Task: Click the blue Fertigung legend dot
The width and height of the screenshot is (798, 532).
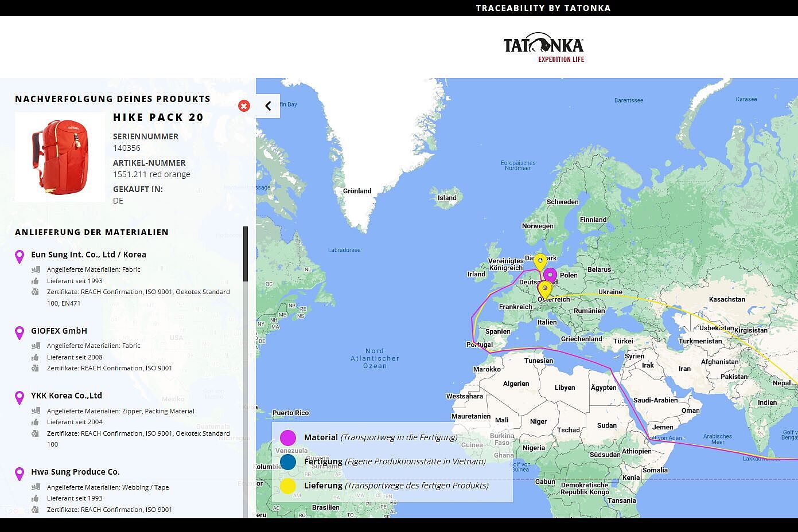Action: click(288, 462)
